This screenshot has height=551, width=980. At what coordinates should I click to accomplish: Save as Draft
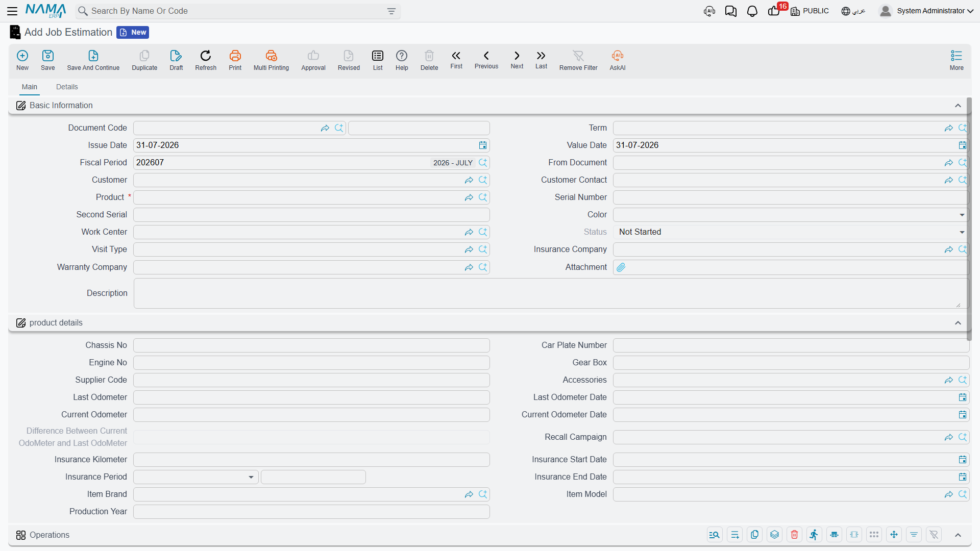point(176,60)
